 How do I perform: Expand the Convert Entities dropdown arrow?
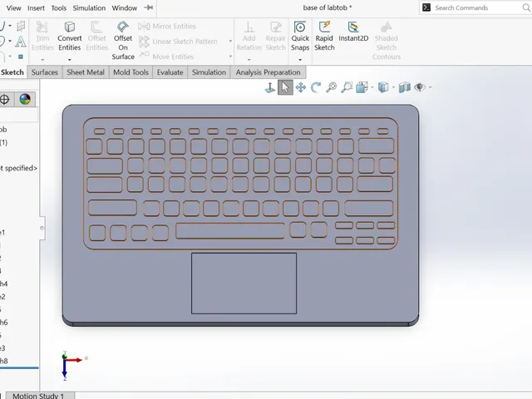[70, 60]
